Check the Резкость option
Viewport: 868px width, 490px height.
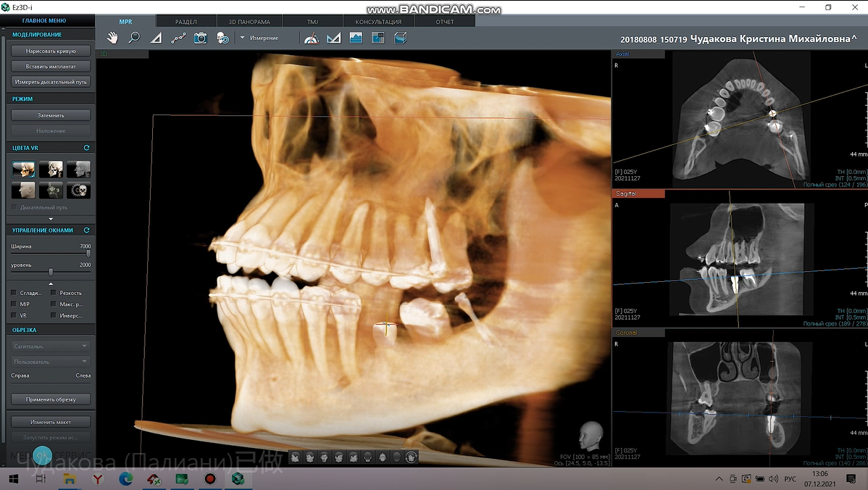point(54,293)
